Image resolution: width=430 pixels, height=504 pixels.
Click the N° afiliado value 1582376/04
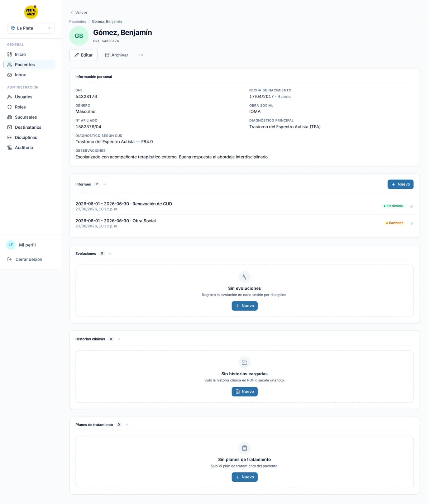pos(89,127)
